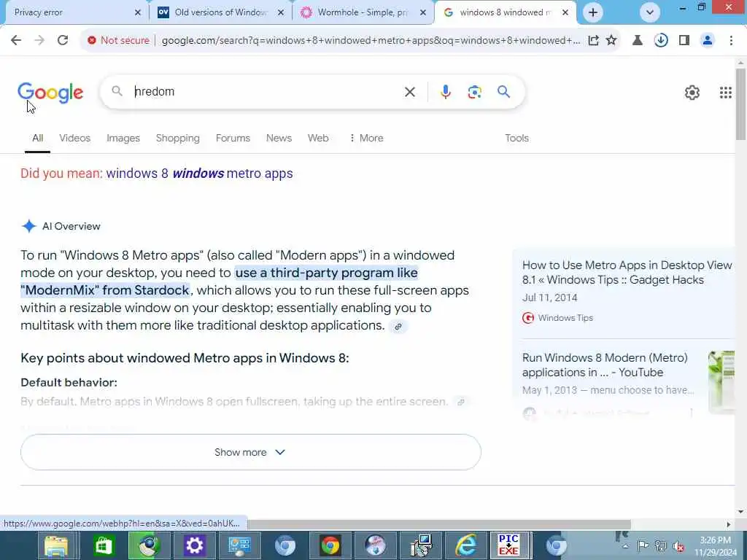Open the downloads icon in toolbar
Image resolution: width=747 pixels, height=560 pixels.
[661, 41]
